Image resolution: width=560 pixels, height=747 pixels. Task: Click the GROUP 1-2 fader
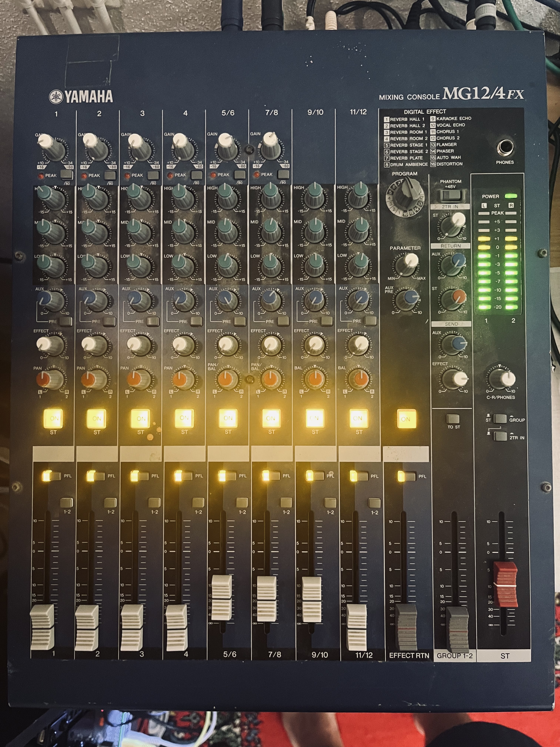point(457,629)
